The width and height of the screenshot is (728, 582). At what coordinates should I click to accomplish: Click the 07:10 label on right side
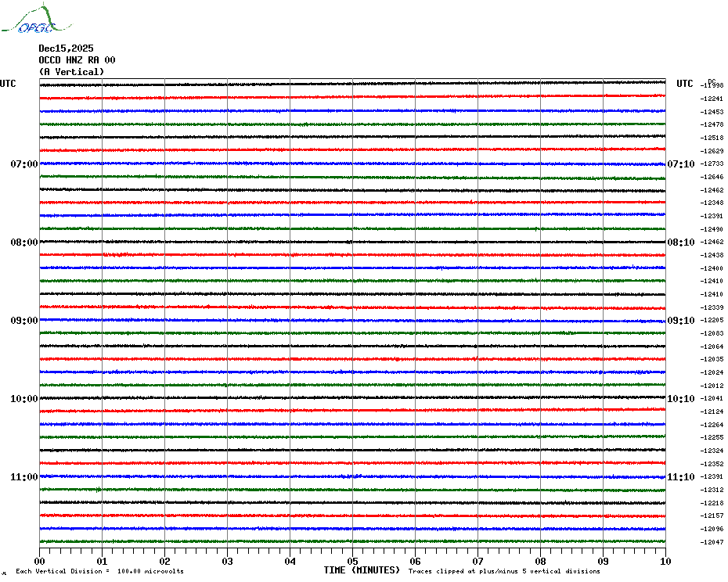(x=680, y=164)
